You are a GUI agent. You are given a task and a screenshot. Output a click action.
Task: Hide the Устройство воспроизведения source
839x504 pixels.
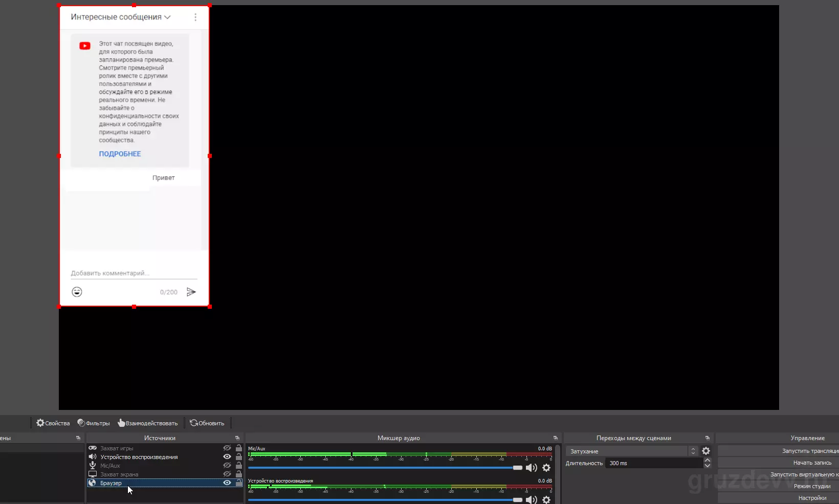point(227,456)
